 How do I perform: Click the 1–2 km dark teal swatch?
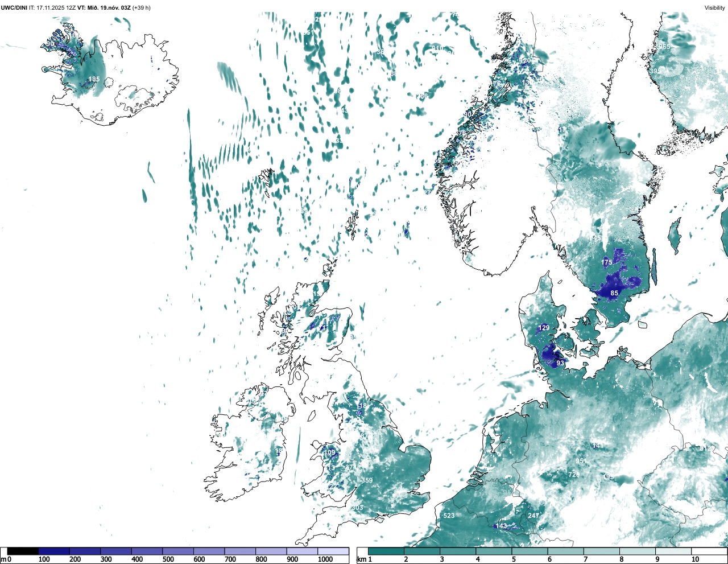[386, 551]
